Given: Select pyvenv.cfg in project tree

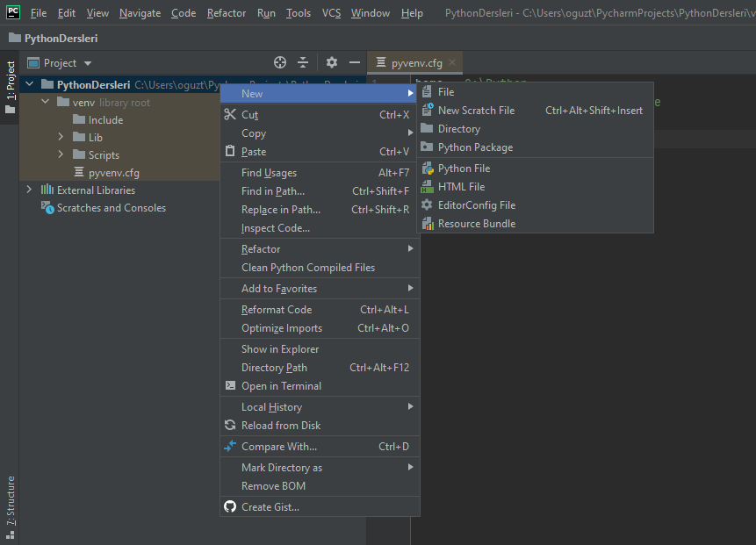Looking at the screenshot, I should (114, 172).
